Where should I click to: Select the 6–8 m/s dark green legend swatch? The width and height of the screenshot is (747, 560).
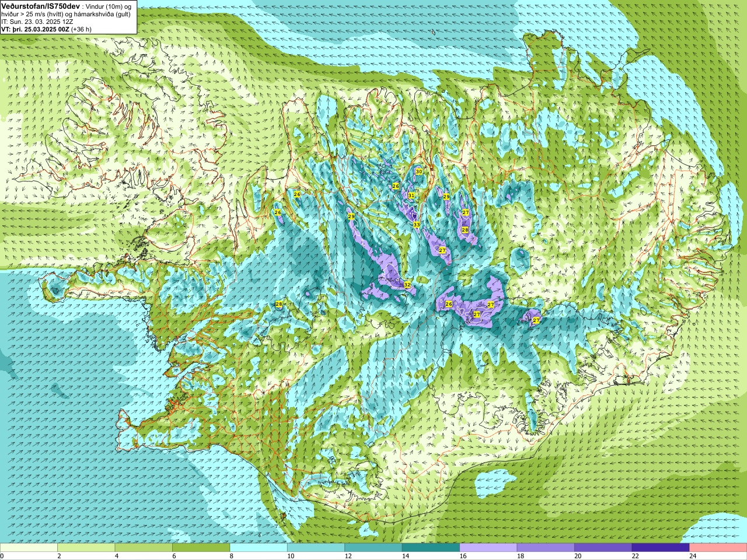pos(201,548)
